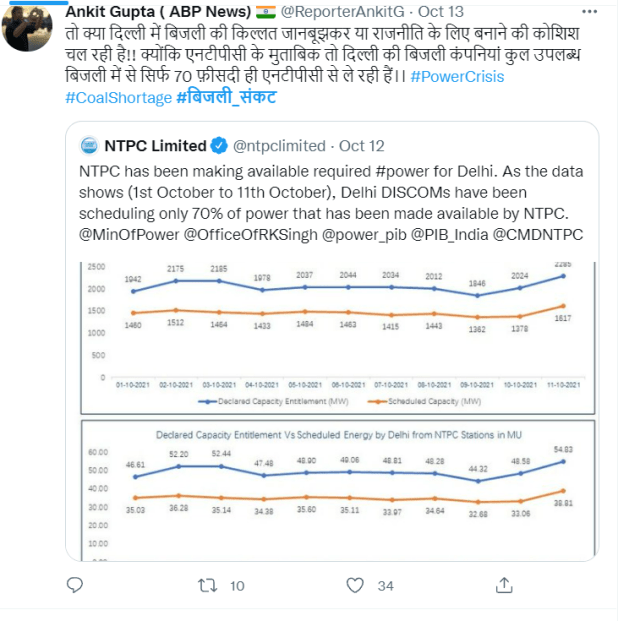Screen dimensions: 640x621
Task: Click the reply speech bubble icon
Action: (74, 585)
